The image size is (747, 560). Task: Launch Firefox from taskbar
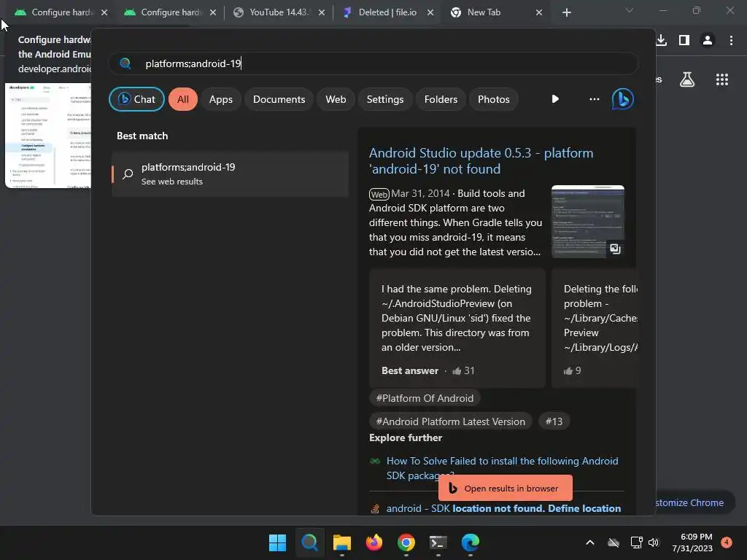(374, 542)
